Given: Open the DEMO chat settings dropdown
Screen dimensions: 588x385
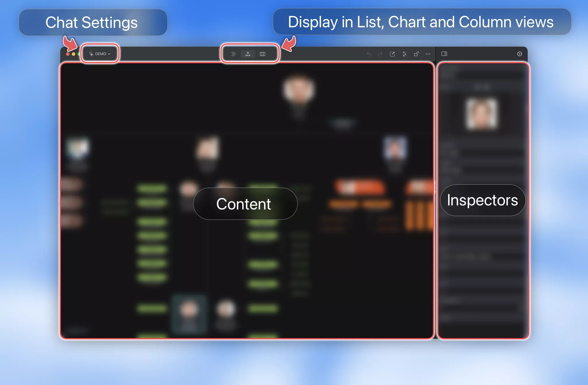Looking at the screenshot, I should click(x=100, y=53).
